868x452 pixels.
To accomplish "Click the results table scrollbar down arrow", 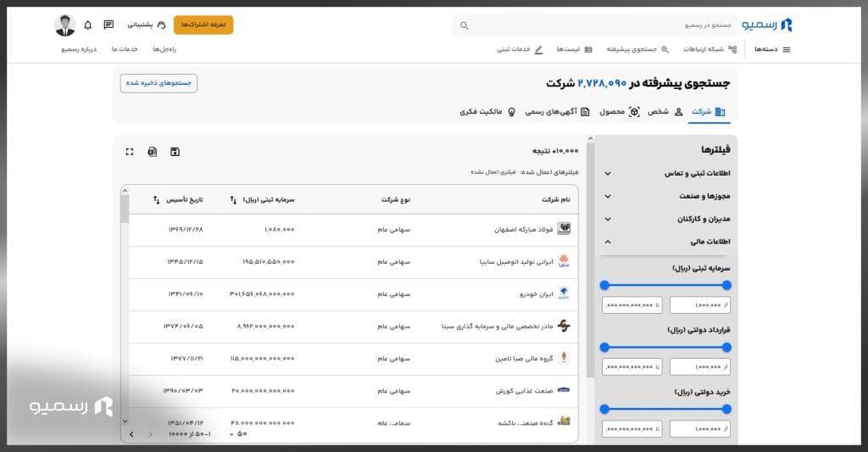I will tap(125, 421).
